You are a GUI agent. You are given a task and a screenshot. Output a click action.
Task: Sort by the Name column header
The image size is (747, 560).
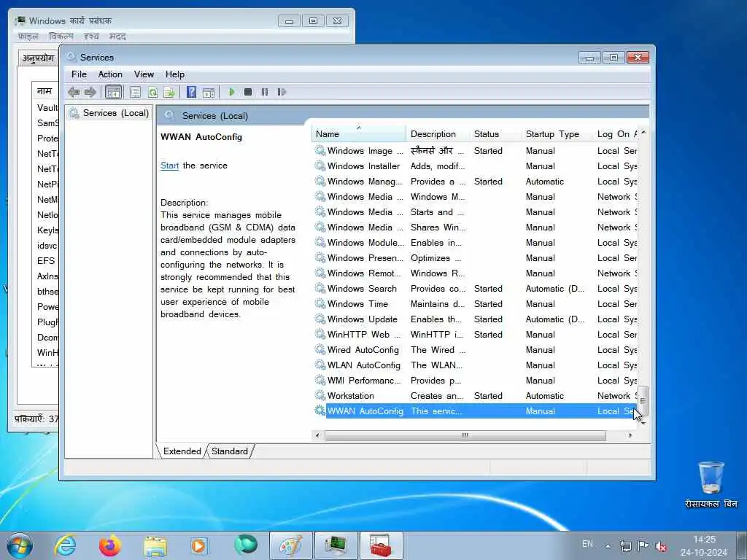point(358,134)
